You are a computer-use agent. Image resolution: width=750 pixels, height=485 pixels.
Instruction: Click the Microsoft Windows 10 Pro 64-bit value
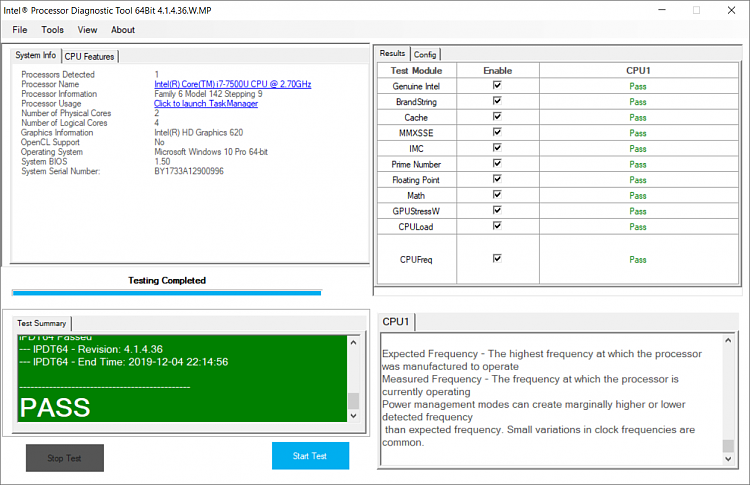(211, 152)
